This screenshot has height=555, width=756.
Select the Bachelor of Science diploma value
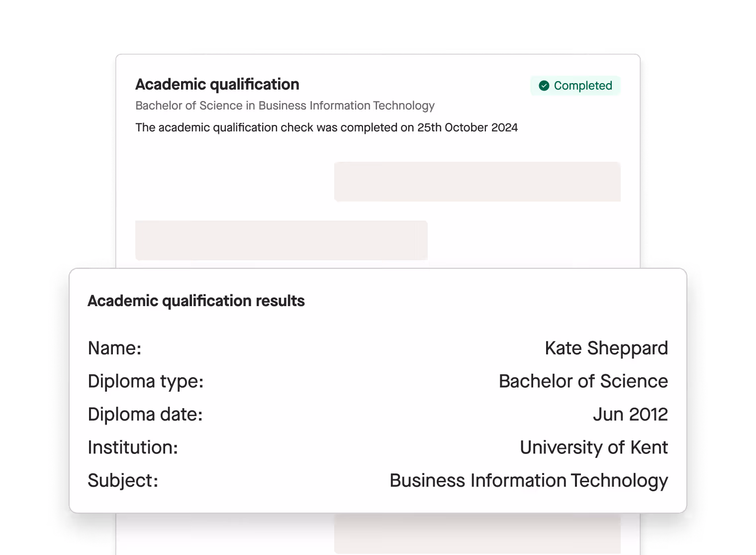click(583, 381)
